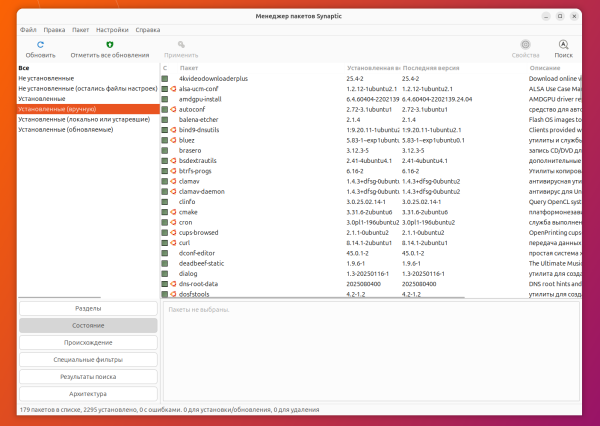Click the Обновить reload icon
This screenshot has width=600, height=426.
pos(40,44)
